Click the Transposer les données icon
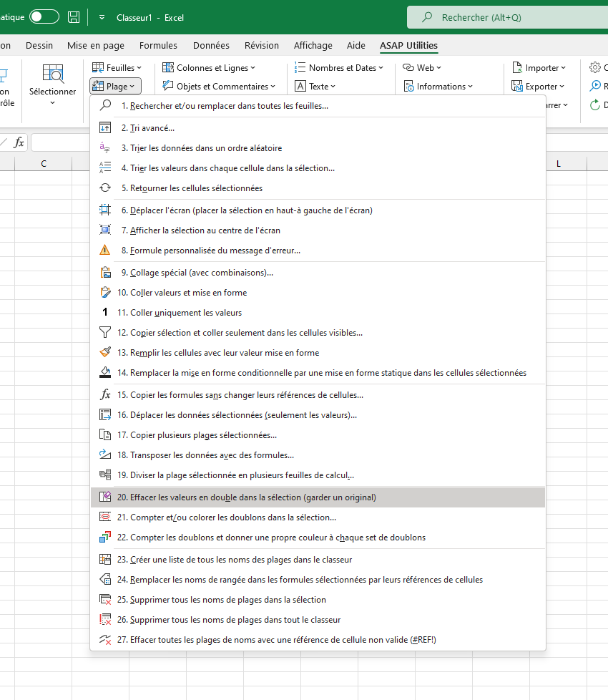The image size is (608, 700). click(x=105, y=454)
